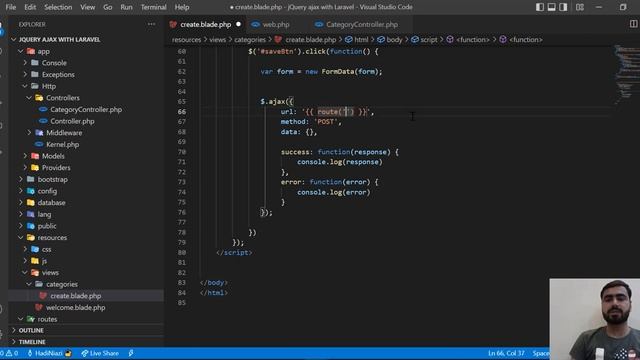Open Controller.php file in explorer
The width and height of the screenshot is (640, 360).
pyautogui.click(x=72, y=121)
